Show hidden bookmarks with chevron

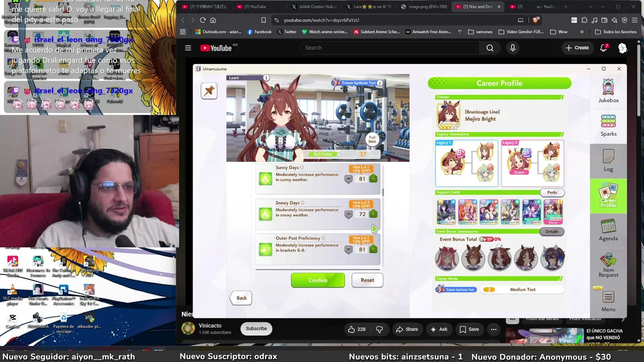pyautogui.click(x=582, y=32)
